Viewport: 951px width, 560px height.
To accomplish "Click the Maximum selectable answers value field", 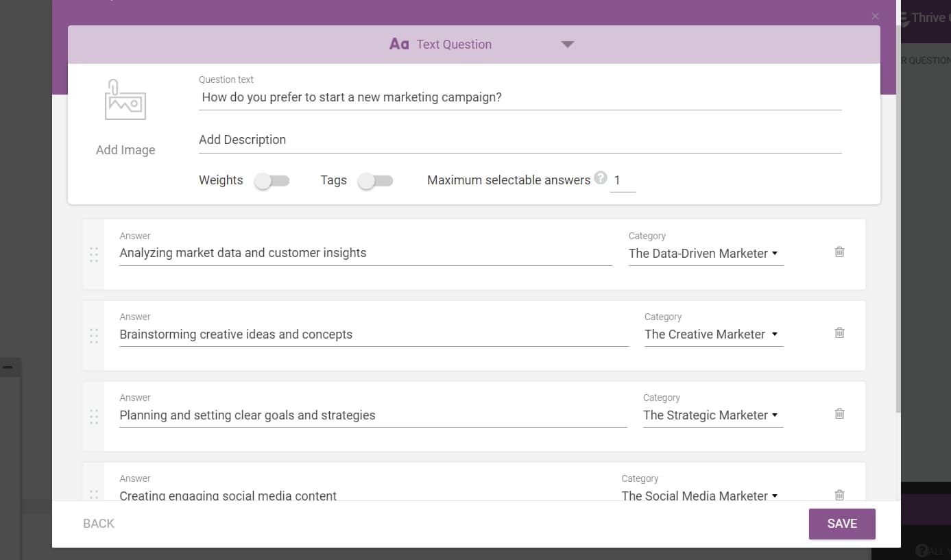I will pos(621,180).
